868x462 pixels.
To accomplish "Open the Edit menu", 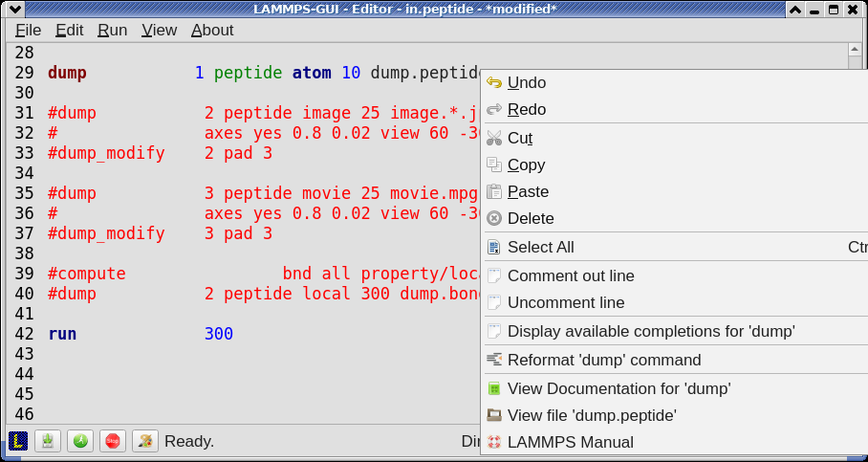I will point(69,30).
